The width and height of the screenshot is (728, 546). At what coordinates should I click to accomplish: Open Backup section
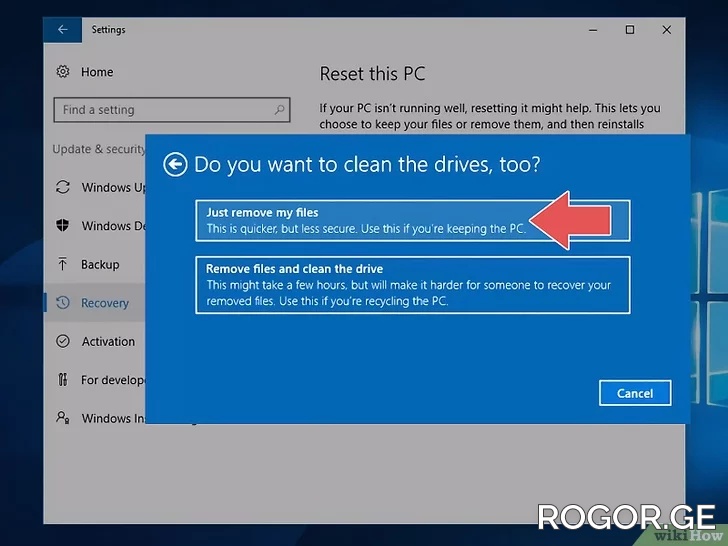[x=100, y=264]
